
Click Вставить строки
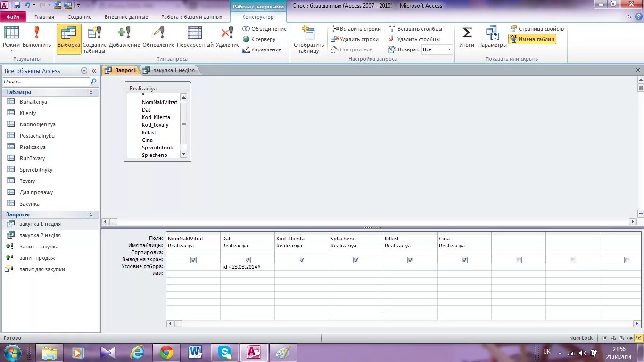355,29
